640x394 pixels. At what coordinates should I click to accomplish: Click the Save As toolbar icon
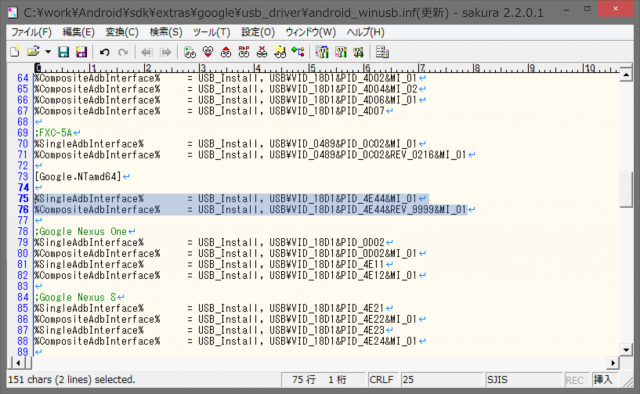point(81,52)
